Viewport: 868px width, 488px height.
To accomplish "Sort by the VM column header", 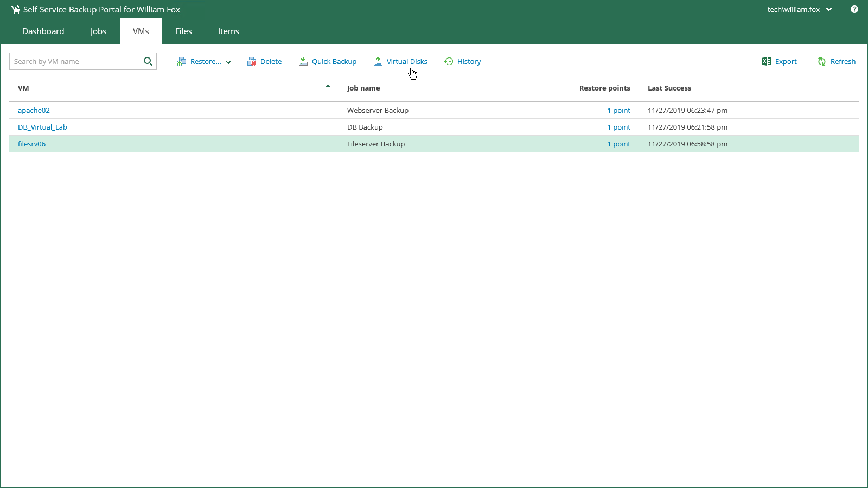I will coord(23,88).
